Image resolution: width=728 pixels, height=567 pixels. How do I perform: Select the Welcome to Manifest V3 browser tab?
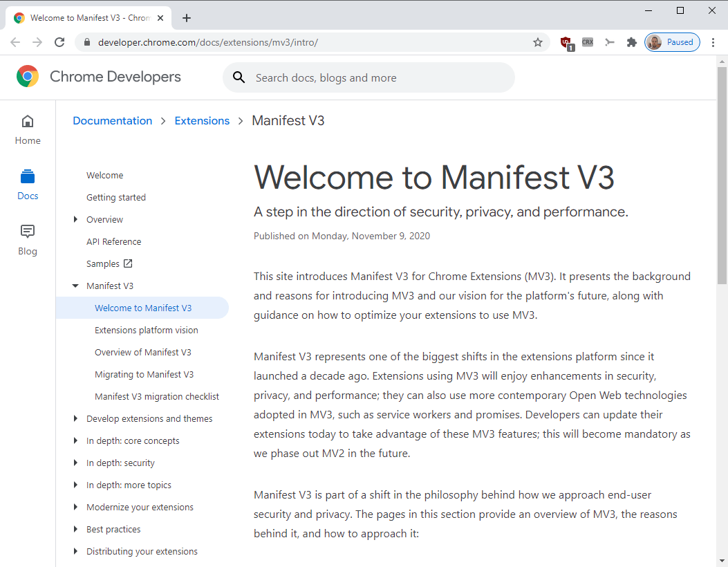pos(88,18)
